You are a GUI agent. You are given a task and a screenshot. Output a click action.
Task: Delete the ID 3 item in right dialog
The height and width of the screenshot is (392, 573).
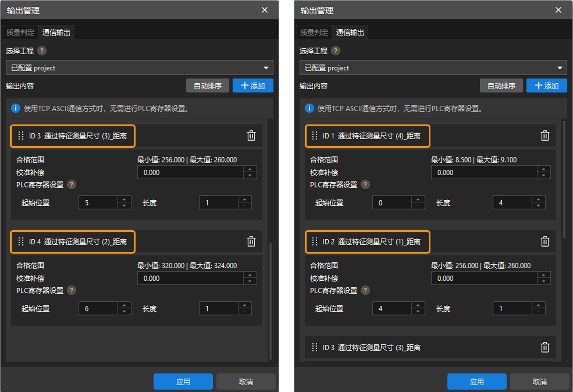[x=545, y=347]
